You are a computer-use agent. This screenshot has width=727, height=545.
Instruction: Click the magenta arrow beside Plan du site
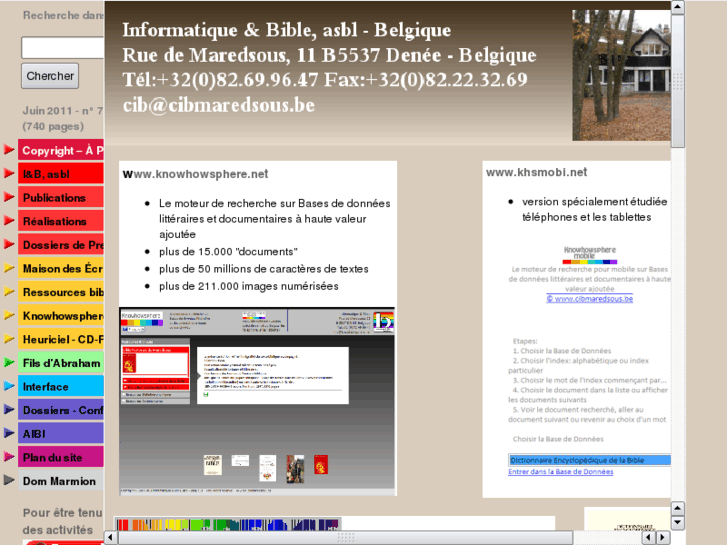[9, 457]
